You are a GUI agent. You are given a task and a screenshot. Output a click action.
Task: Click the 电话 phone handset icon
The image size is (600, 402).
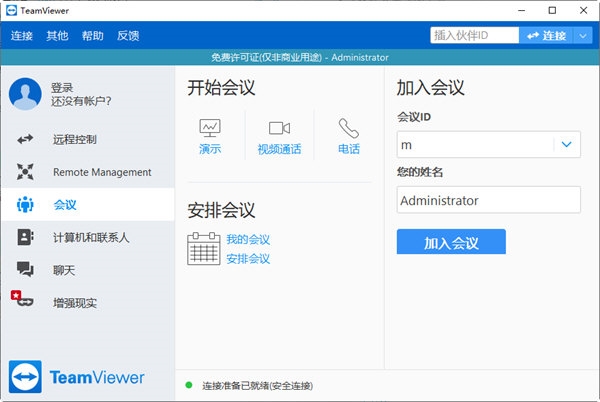(x=349, y=128)
